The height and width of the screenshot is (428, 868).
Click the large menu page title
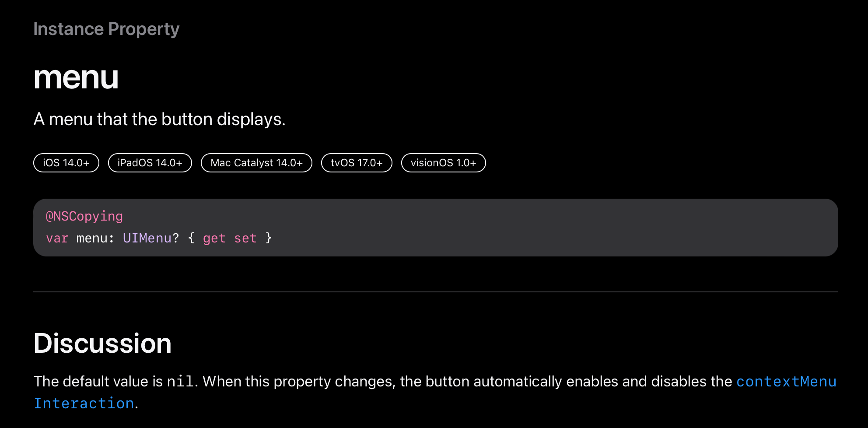(76, 77)
